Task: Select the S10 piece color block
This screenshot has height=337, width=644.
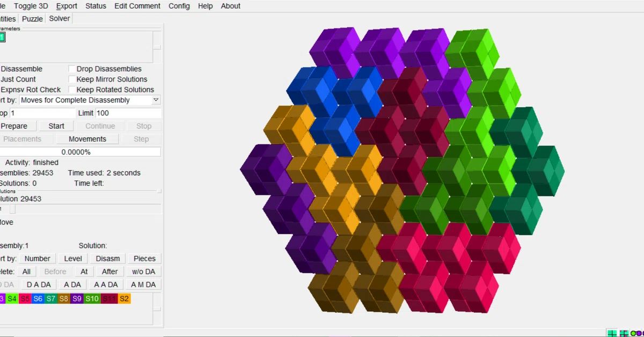Action: (x=92, y=298)
